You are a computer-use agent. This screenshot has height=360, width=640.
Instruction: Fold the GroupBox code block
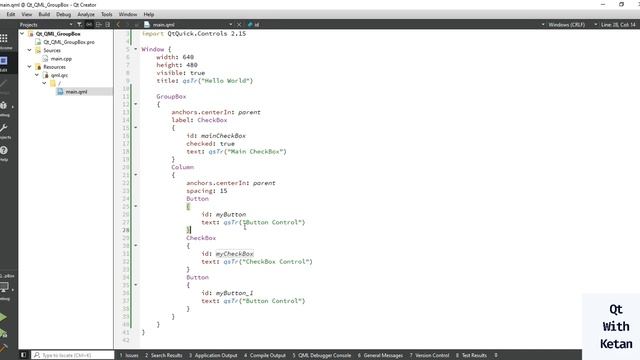coord(136,104)
